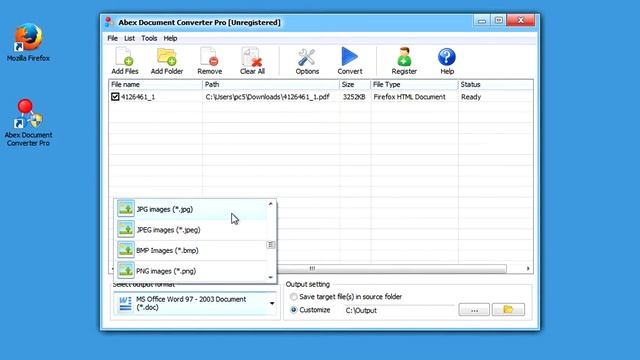Click the Clear All toolbar icon

[x=252, y=57]
